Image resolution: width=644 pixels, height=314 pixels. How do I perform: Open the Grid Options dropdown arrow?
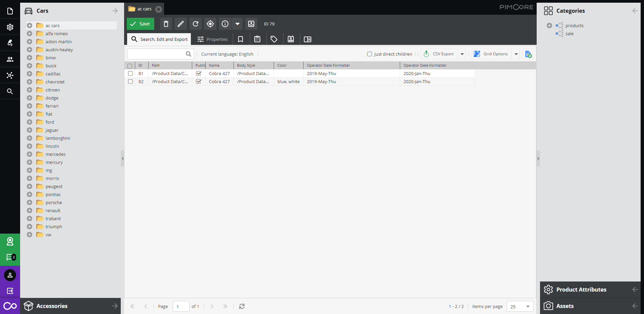[516, 54]
